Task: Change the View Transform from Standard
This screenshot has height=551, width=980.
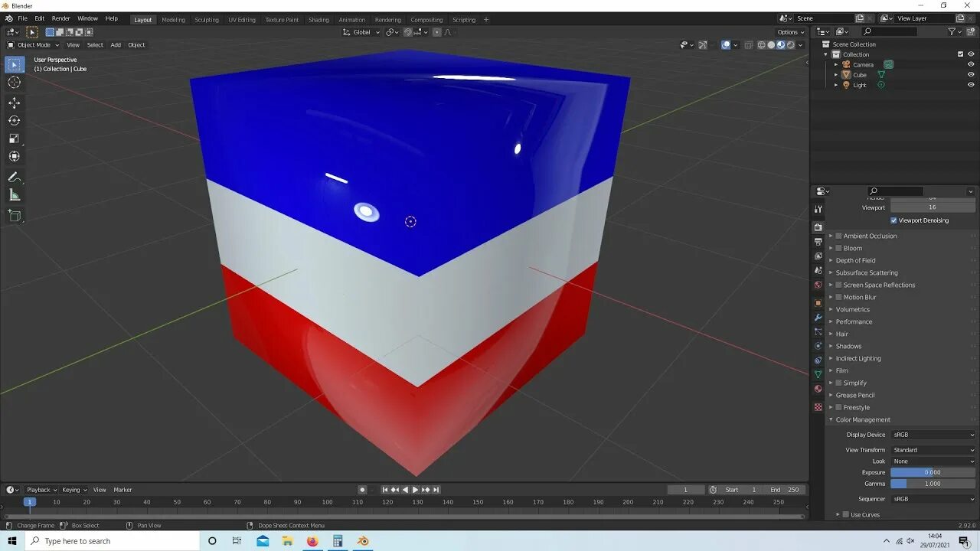Action: pyautogui.click(x=933, y=449)
